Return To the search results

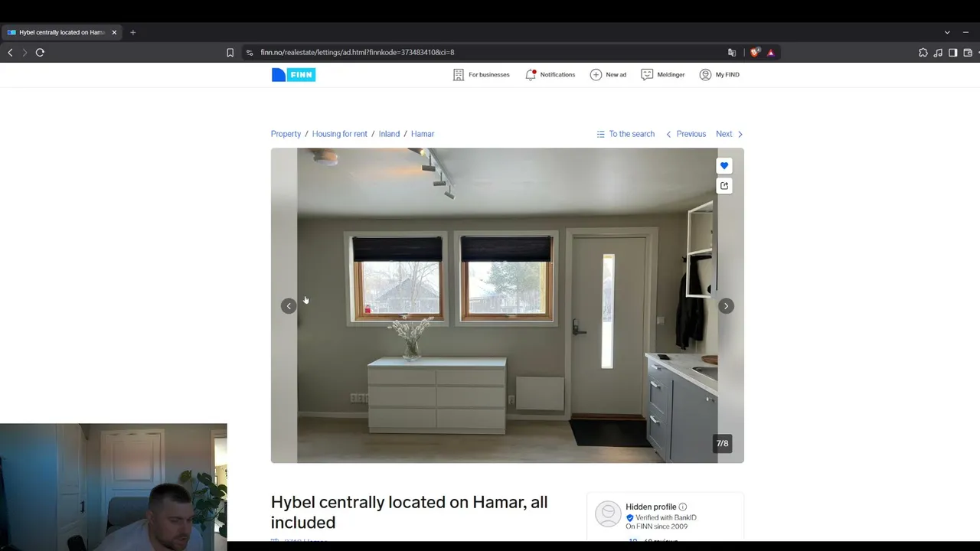(626, 134)
